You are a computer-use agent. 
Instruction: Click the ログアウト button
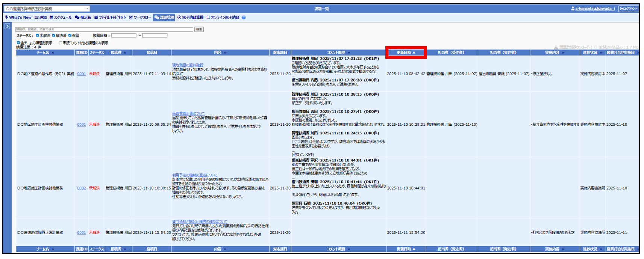[629, 9]
